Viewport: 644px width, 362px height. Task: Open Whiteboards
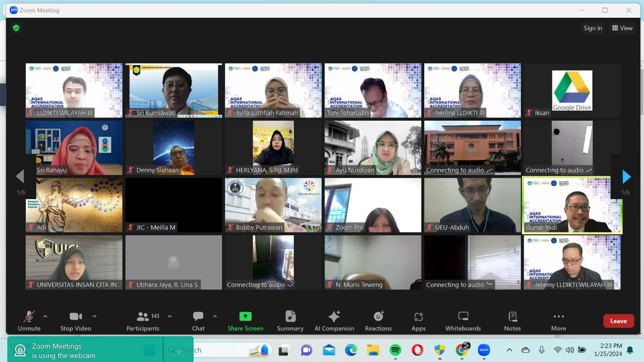click(463, 321)
